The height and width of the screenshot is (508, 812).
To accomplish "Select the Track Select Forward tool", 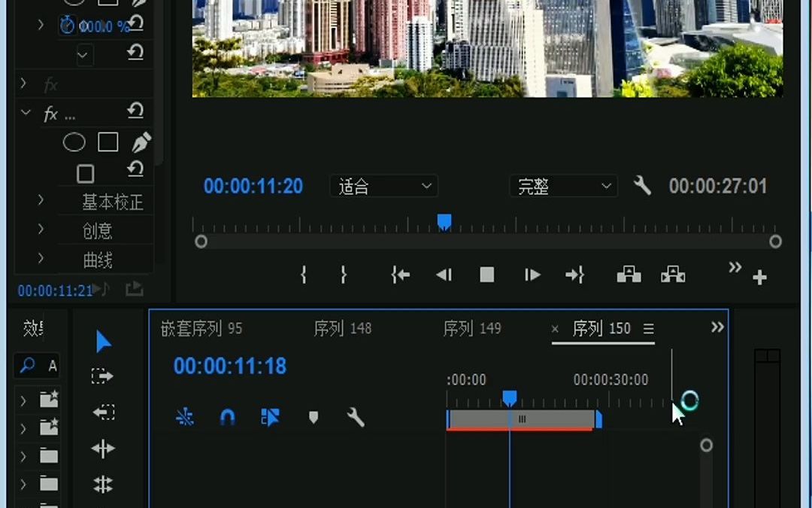I will [103, 376].
